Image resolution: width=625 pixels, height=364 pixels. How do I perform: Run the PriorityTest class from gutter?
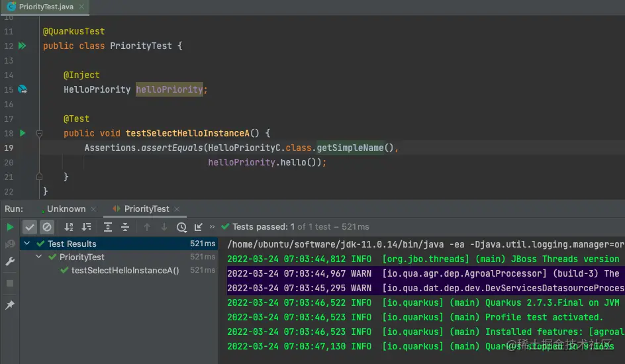[23, 46]
